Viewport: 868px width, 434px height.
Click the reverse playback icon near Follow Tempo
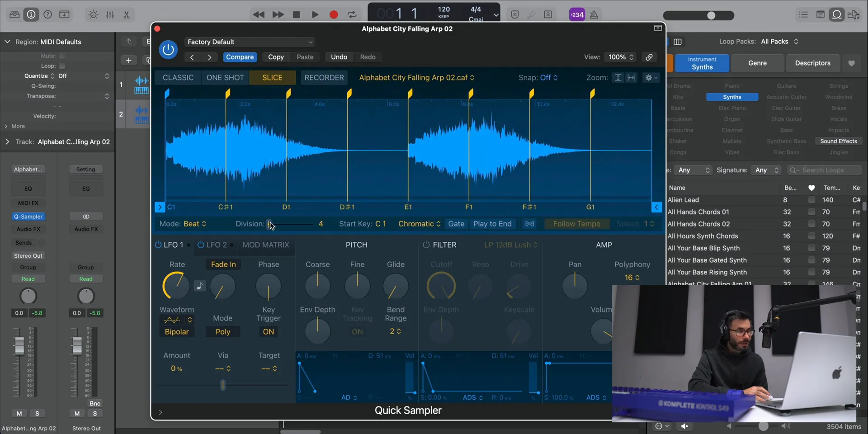(x=529, y=224)
